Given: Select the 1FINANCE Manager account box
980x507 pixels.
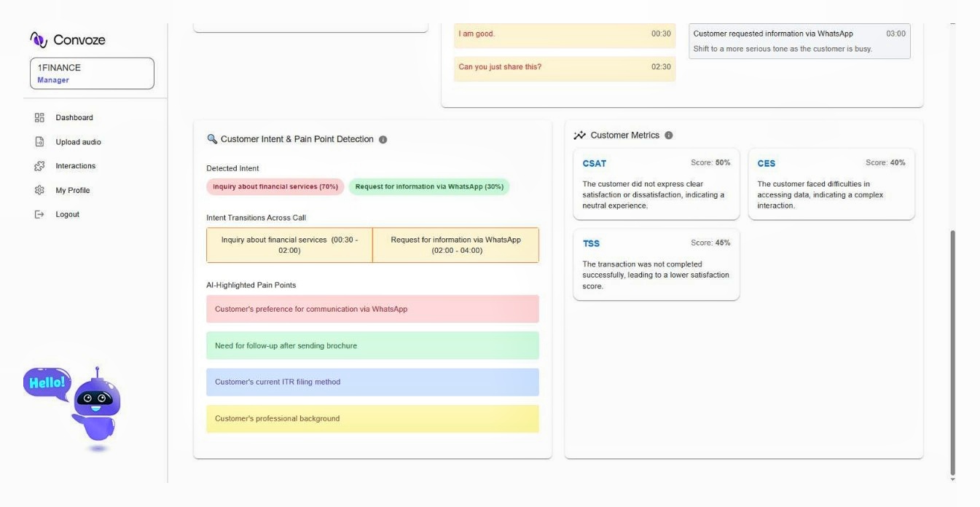Looking at the screenshot, I should [x=92, y=74].
